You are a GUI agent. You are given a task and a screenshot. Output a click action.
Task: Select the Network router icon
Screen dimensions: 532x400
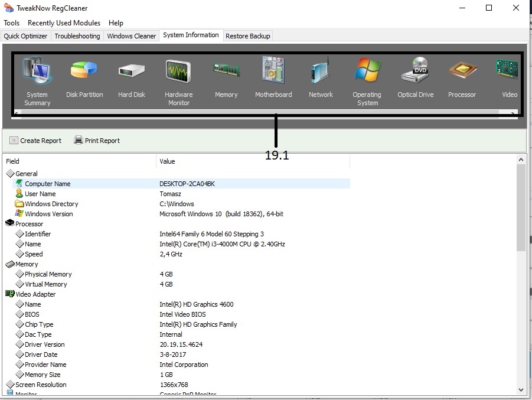point(320,70)
